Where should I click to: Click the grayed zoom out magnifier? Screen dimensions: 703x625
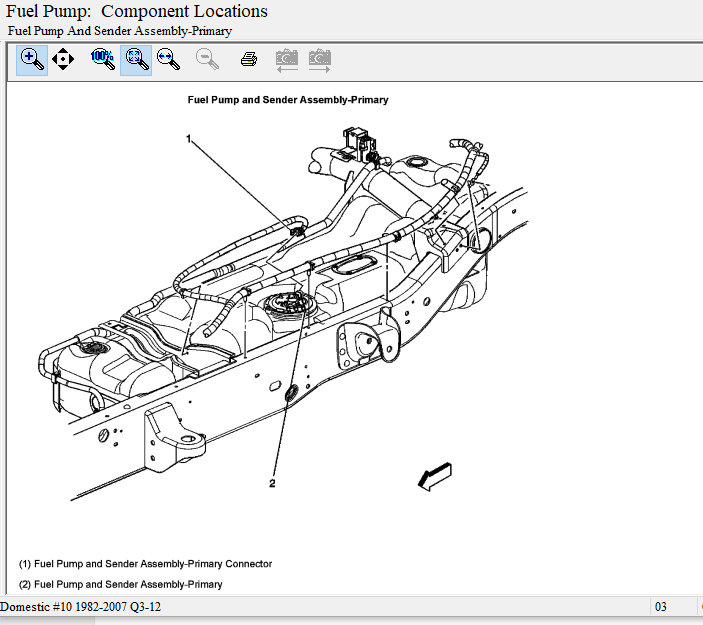pyautogui.click(x=207, y=60)
